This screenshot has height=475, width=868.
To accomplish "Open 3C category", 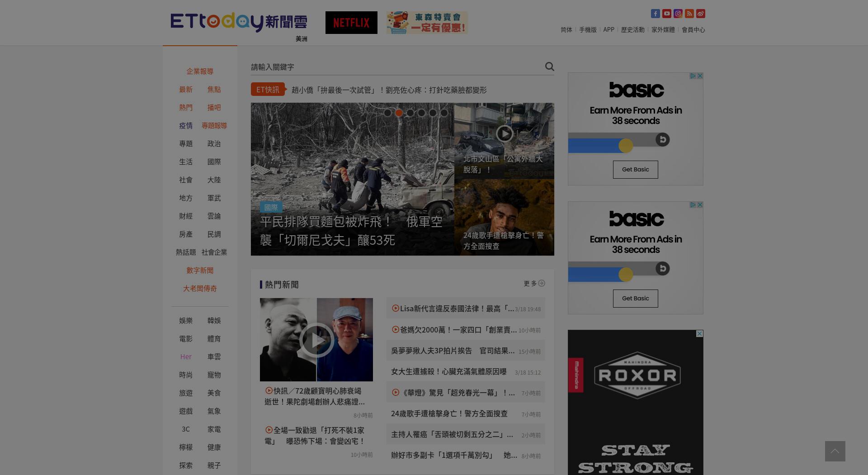I will [x=186, y=429].
